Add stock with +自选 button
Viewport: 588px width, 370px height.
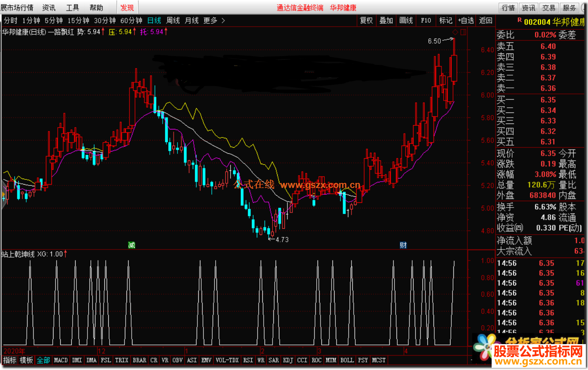pos(466,20)
